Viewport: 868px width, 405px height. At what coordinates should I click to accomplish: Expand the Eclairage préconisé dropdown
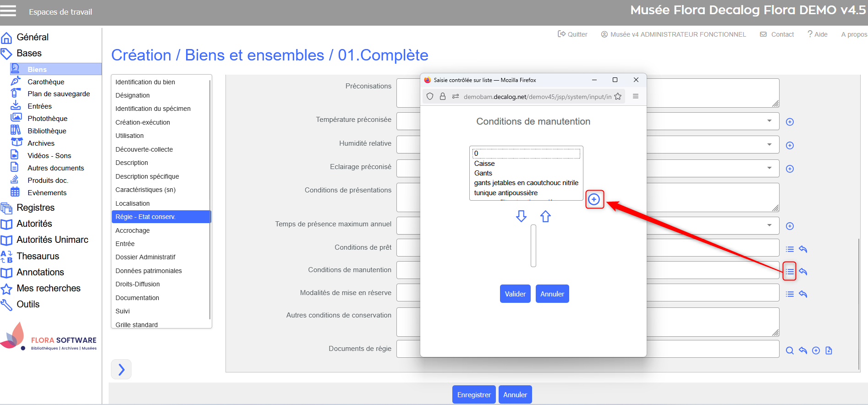(x=769, y=168)
